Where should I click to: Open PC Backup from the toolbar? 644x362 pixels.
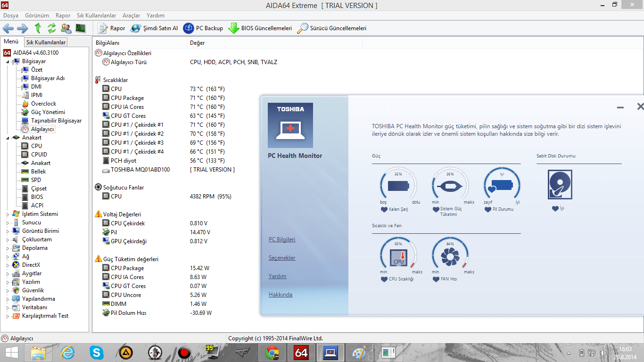(203, 28)
